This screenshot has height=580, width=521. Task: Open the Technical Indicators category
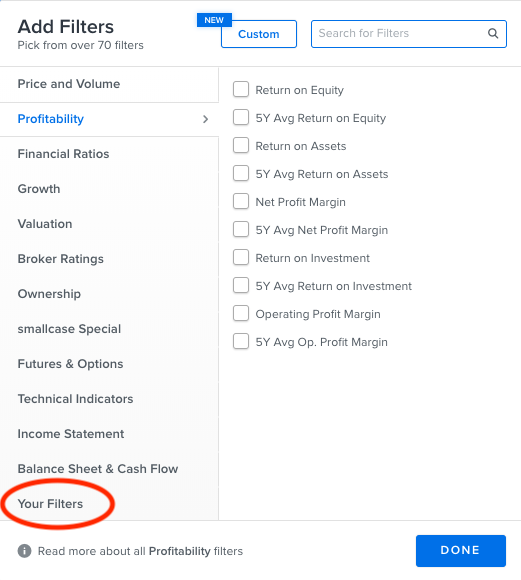point(109,399)
